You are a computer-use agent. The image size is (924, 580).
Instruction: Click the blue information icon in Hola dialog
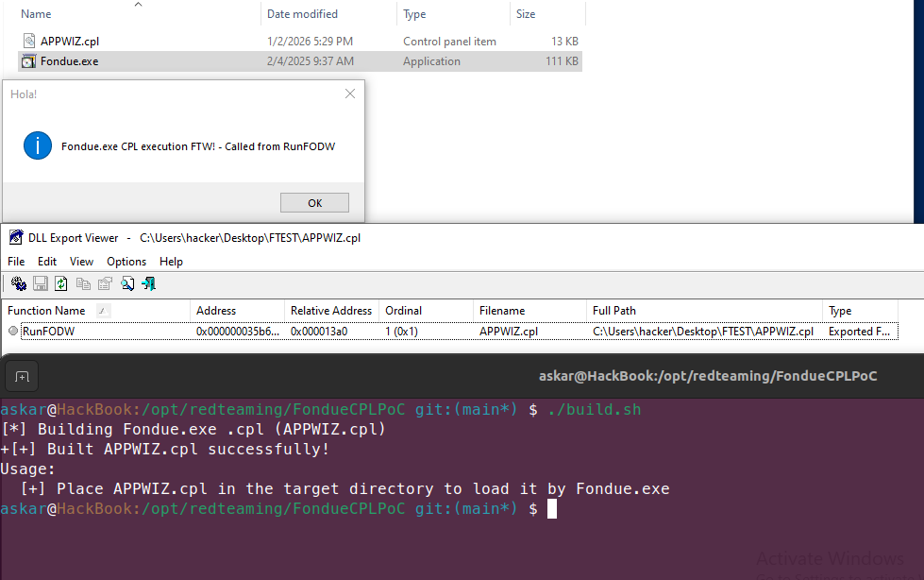pyautogui.click(x=38, y=145)
